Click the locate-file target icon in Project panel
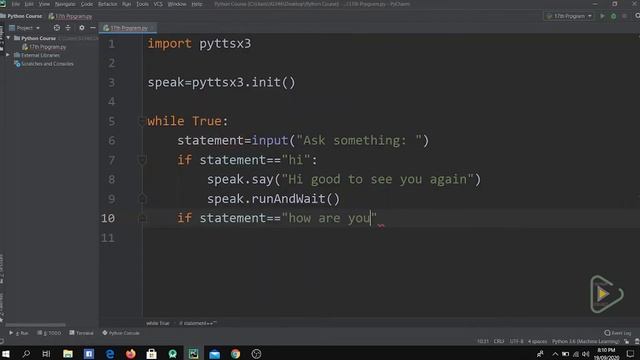The image size is (640, 360). [x=57, y=28]
